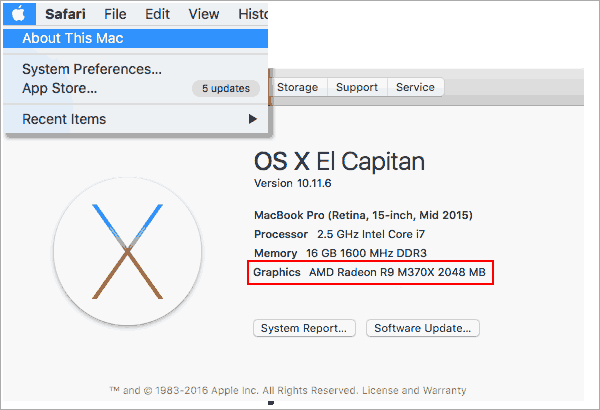
Task: Open the Recent Items entry
Action: (x=135, y=119)
